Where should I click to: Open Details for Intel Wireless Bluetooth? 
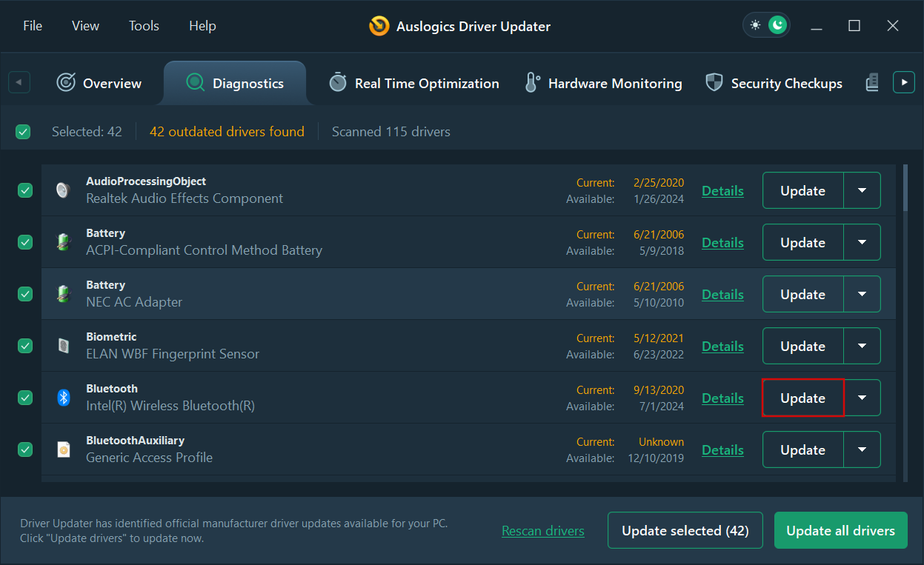click(722, 398)
